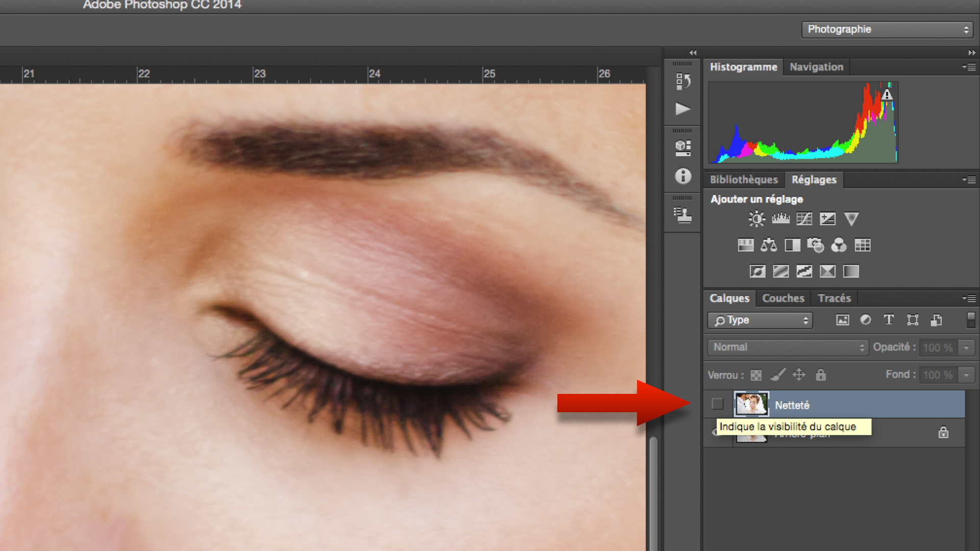Toggle lock all for layer

[x=820, y=375]
